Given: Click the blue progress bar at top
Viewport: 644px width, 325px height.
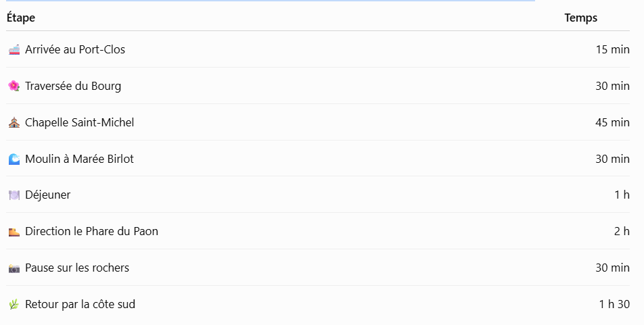Looking at the screenshot, I should (x=271, y=1).
